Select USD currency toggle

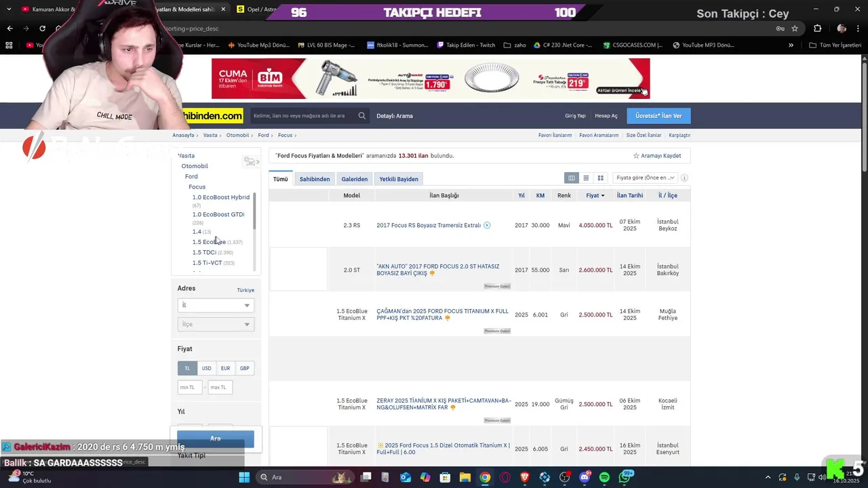coord(206,368)
